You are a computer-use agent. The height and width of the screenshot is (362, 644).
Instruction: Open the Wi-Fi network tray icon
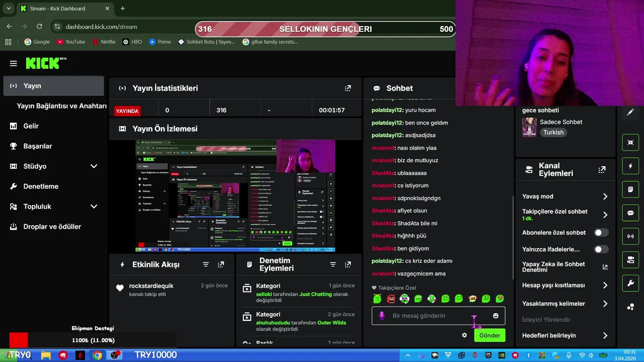582,355
